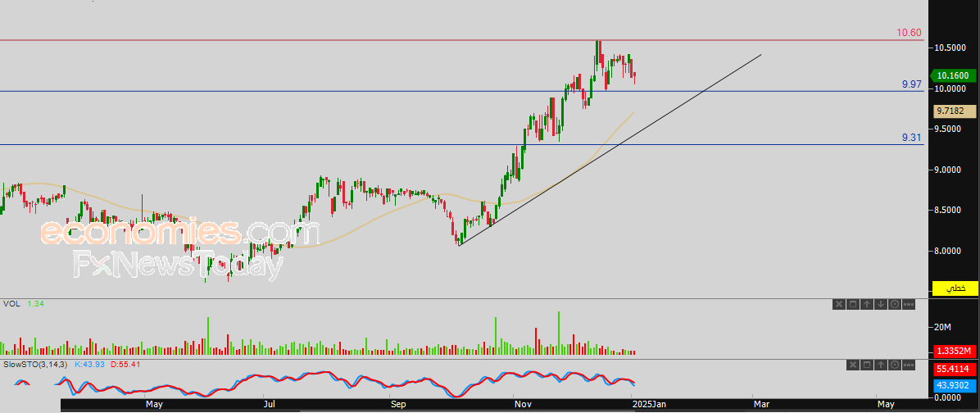This screenshot has height=413, width=980.
Task: Maximize the SlowSTO panel
Action: click(865, 364)
